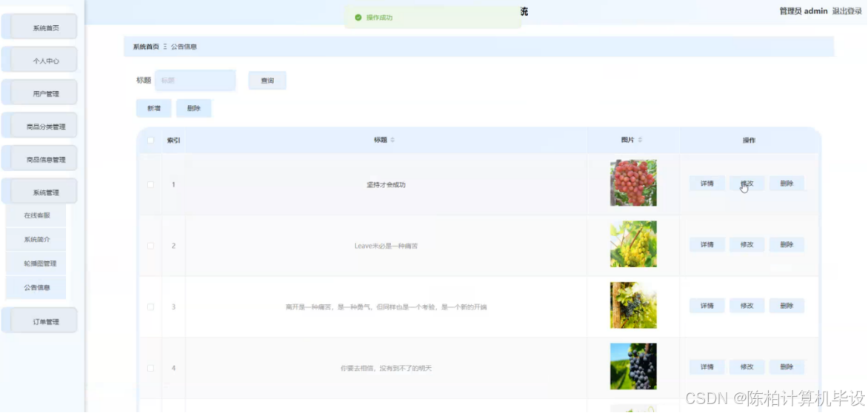Viewport: 868px width, 413px height.
Task: Click the title text 你要去相信，没有到不了的明天
Action: point(386,368)
